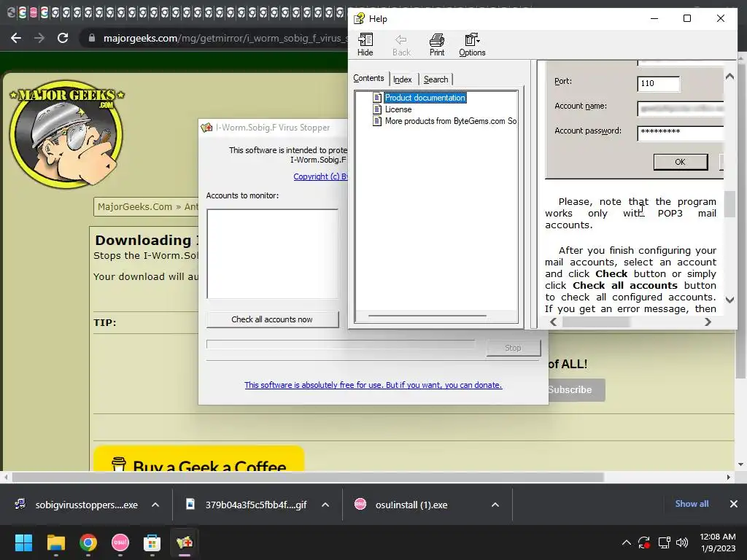Click the License page icon
Screen dimensions: 747x560
[377, 109]
